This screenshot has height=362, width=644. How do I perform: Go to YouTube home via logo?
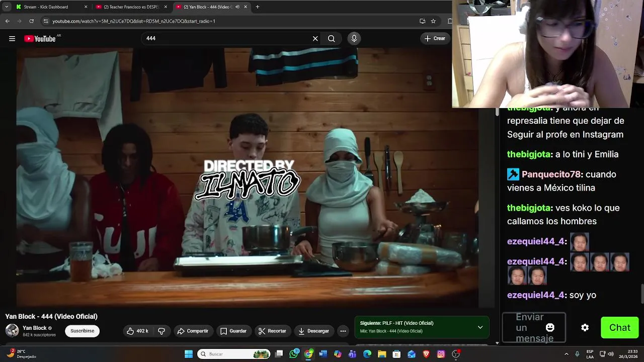pyautogui.click(x=40, y=39)
